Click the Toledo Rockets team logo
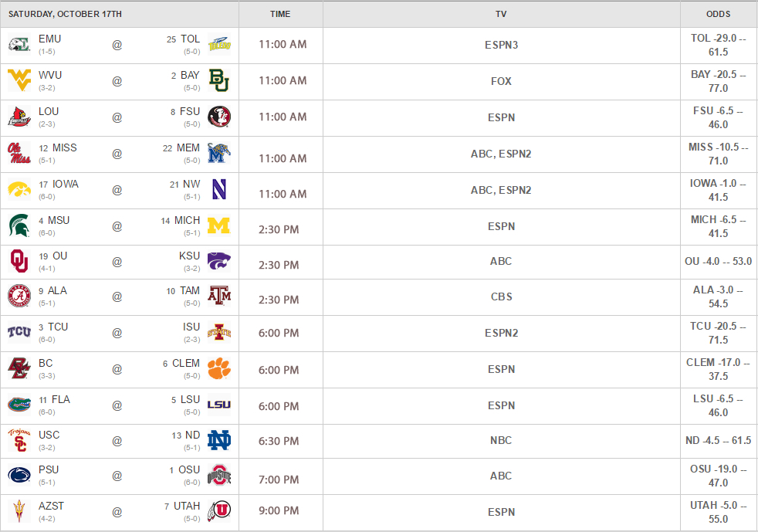 pyautogui.click(x=219, y=45)
